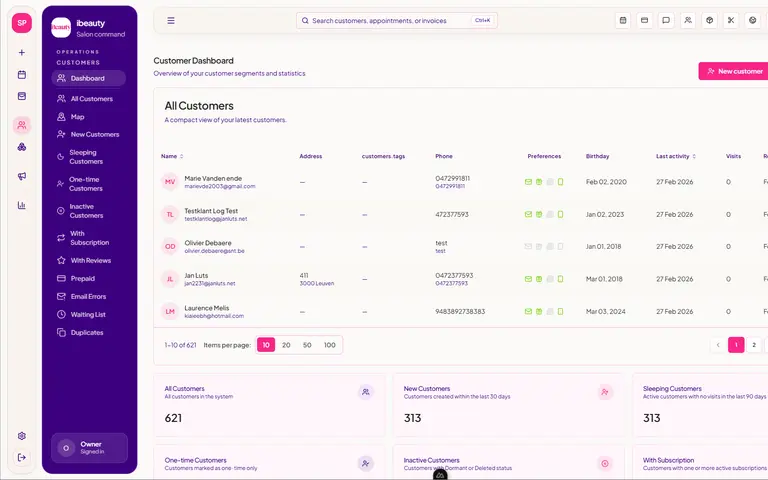Select the customers icon in the left rail
This screenshot has width=768, height=480.
(22, 125)
